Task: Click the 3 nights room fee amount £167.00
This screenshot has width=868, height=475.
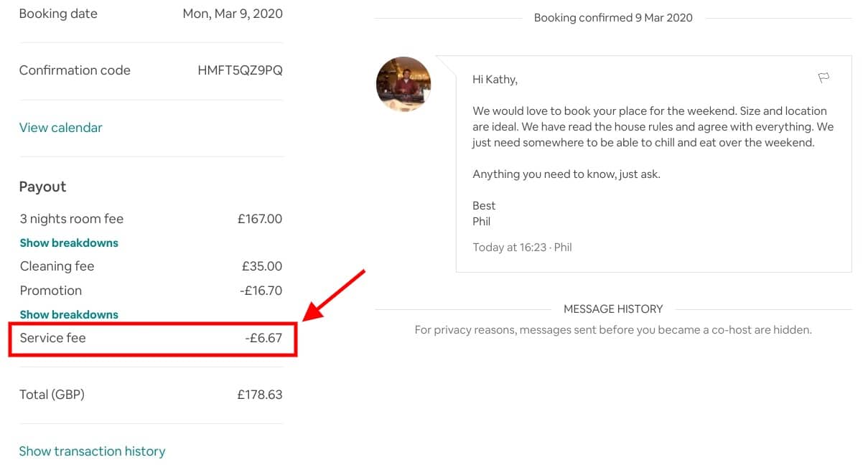Action: [259, 219]
